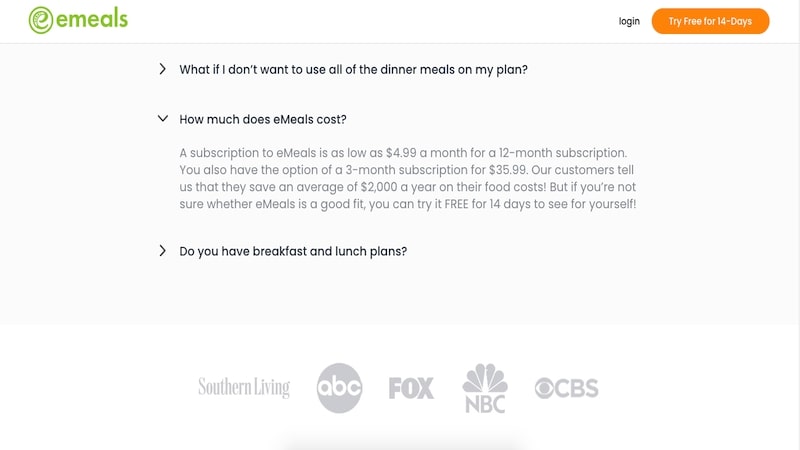Click the Southern Living logo
The height and width of the screenshot is (450, 800).
pos(244,387)
